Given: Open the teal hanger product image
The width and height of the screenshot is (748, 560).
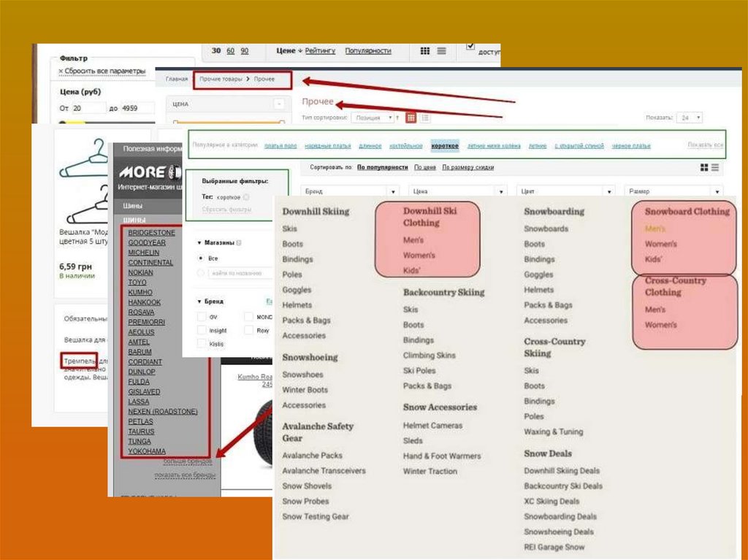Looking at the screenshot, I should pyautogui.click(x=85, y=158).
